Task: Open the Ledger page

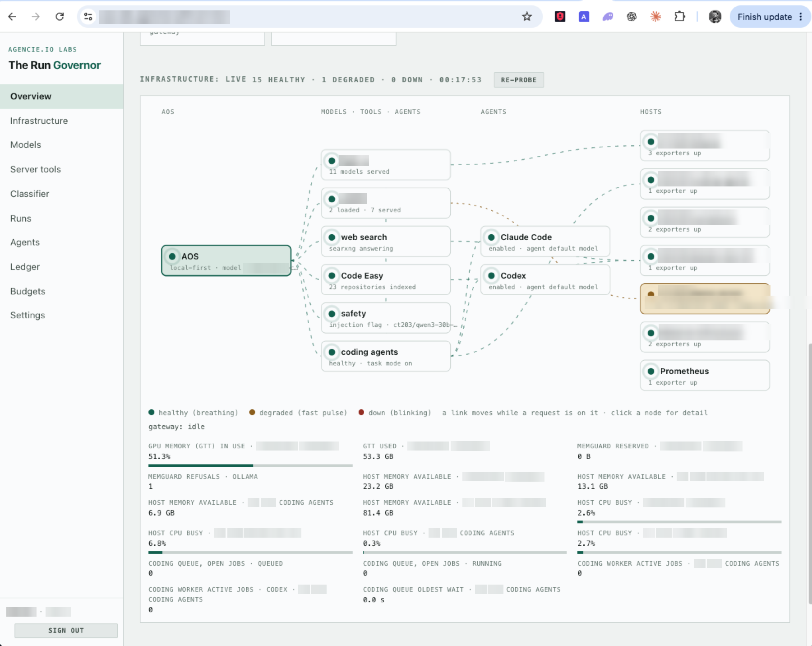Action: (x=62, y=267)
